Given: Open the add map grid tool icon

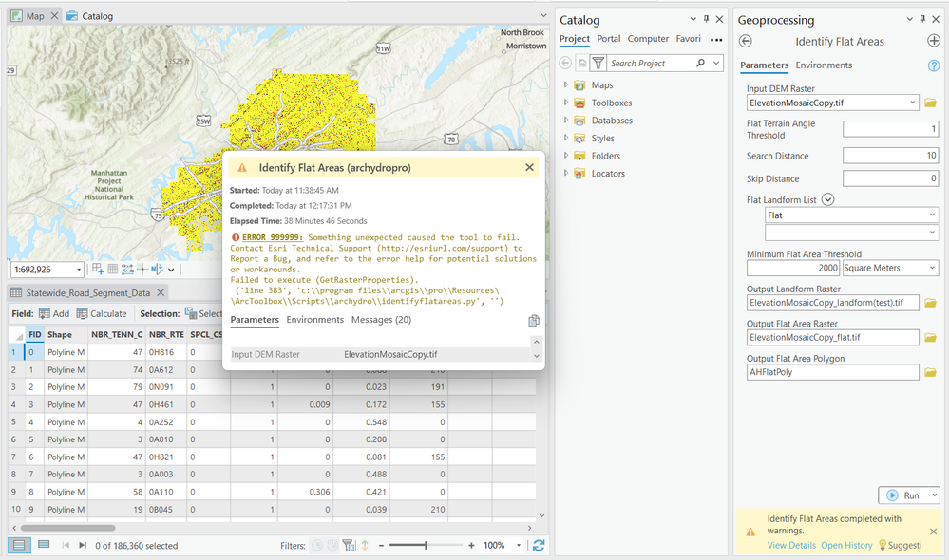Looking at the screenshot, I should (98, 270).
